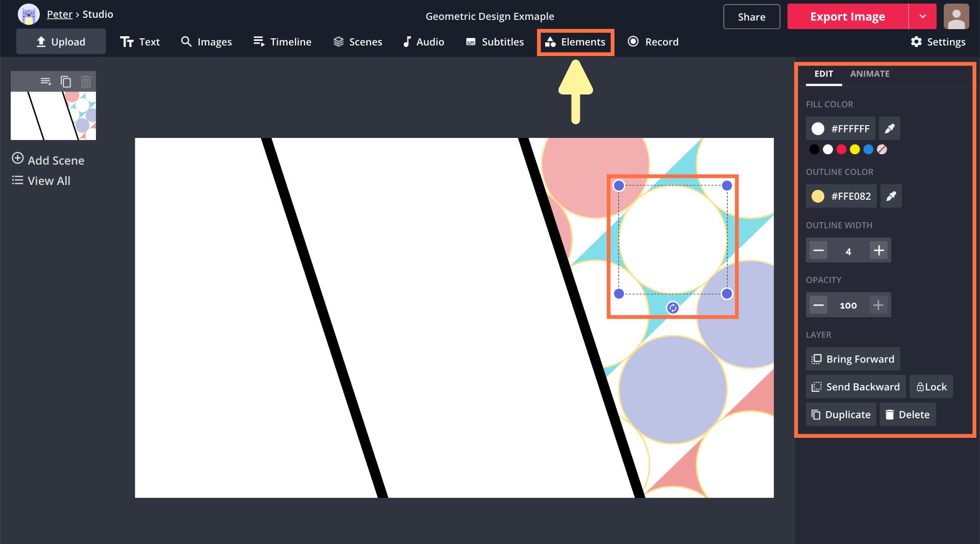Lock the selected element
980x544 pixels.
(x=931, y=387)
